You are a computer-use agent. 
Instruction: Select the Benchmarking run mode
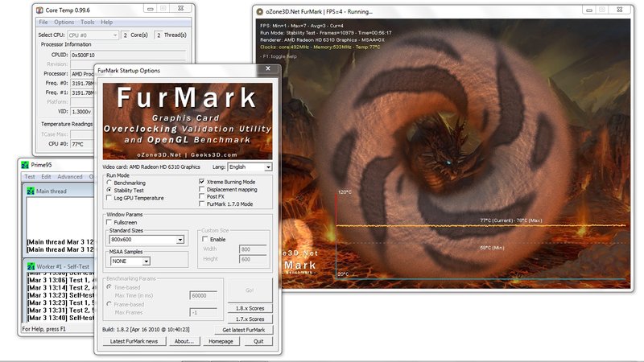[x=109, y=183]
